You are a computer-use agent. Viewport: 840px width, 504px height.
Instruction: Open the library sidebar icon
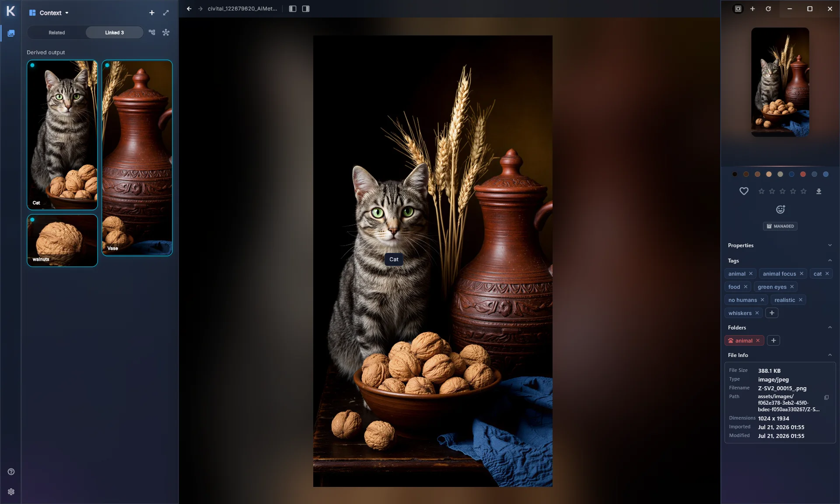point(11,33)
